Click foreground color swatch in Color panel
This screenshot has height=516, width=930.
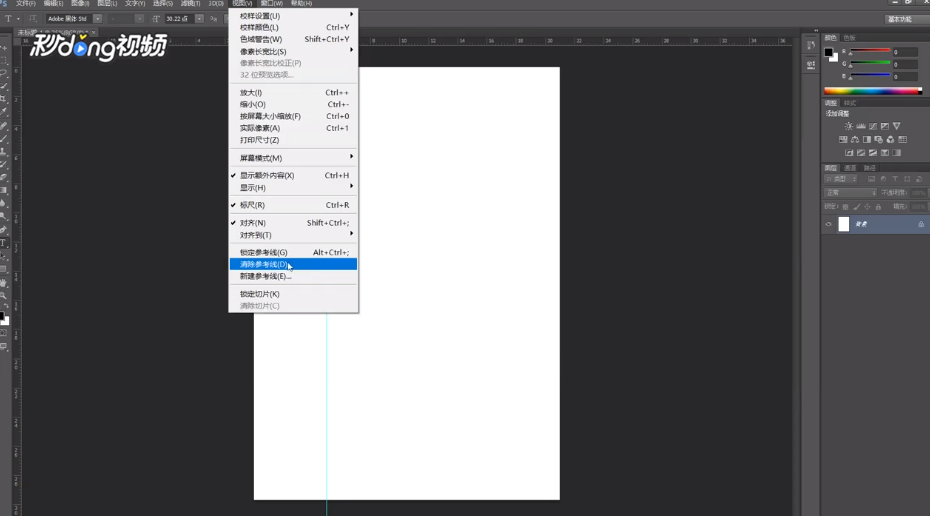click(829, 52)
